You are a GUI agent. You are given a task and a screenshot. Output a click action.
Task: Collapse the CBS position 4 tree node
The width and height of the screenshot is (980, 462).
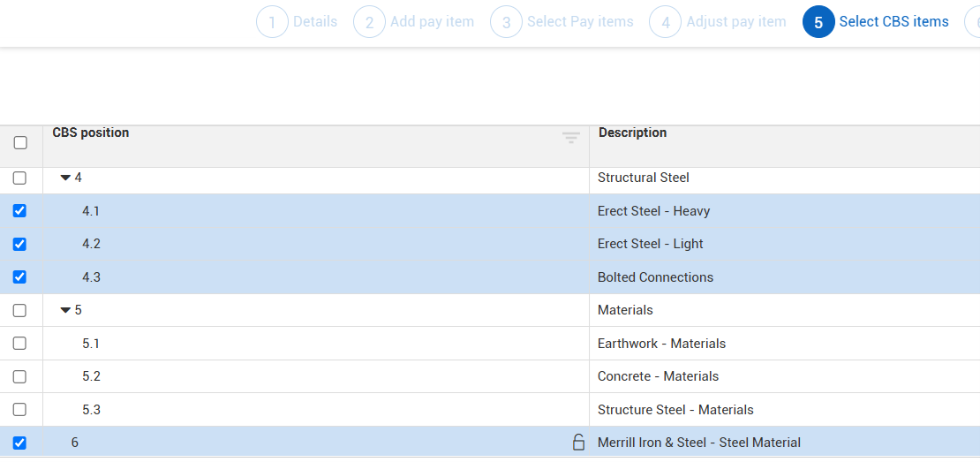pos(65,178)
